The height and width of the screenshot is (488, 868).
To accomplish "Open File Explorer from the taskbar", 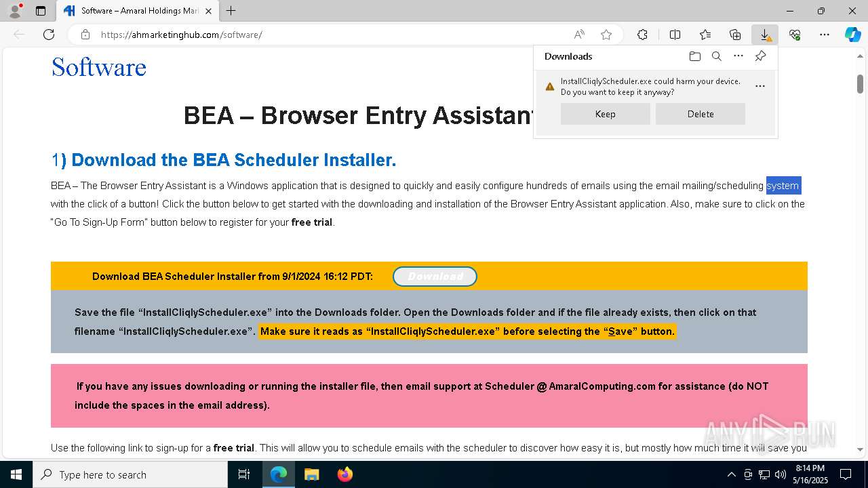I will [x=311, y=474].
